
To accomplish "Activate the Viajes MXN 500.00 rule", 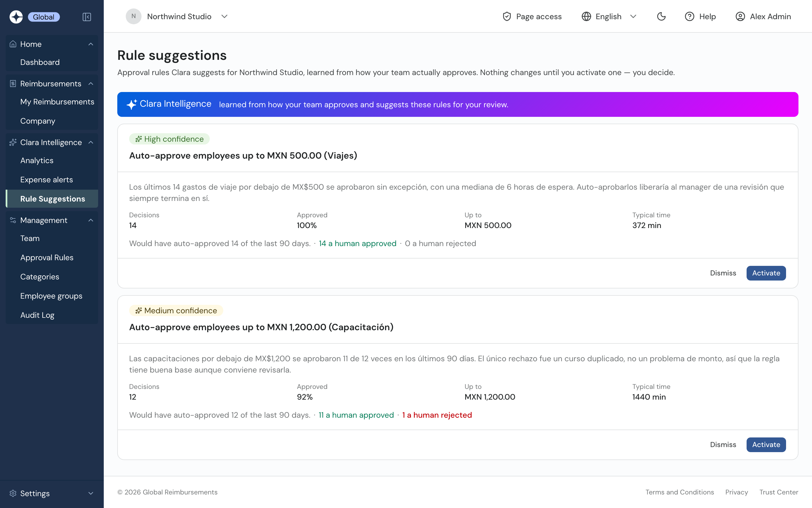I will (x=766, y=273).
